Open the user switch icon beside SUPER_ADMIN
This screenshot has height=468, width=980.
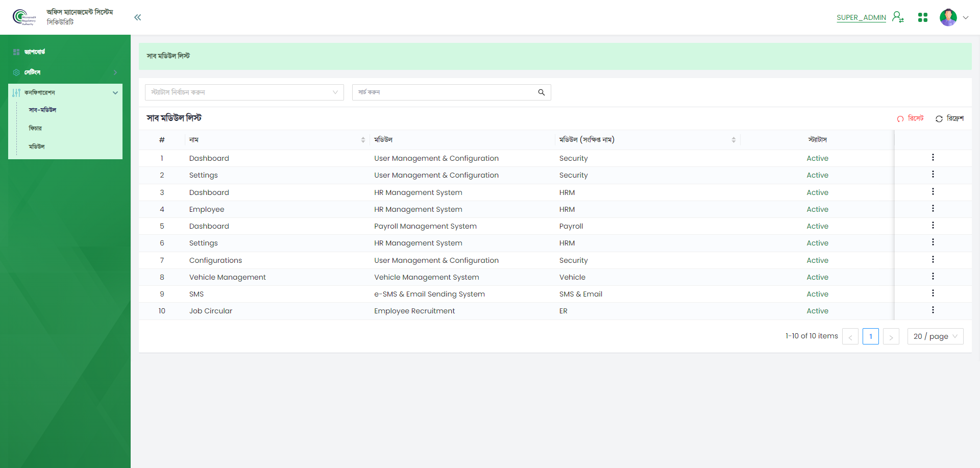tap(898, 17)
